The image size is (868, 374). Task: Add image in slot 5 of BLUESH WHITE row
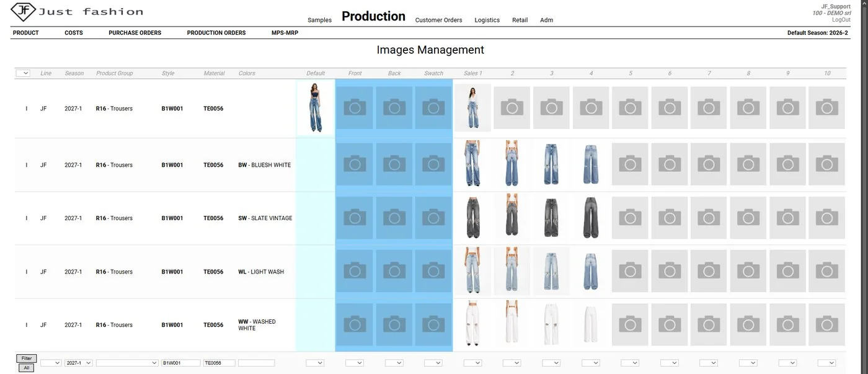630,164
